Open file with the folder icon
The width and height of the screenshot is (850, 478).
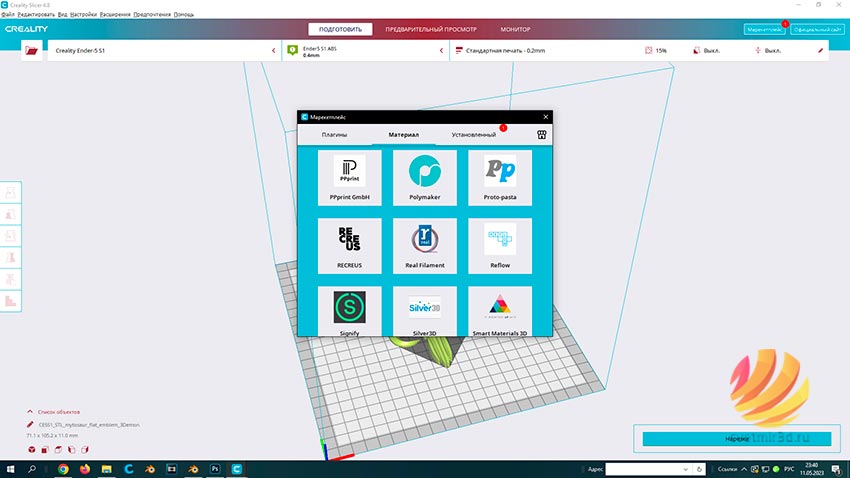pos(31,50)
